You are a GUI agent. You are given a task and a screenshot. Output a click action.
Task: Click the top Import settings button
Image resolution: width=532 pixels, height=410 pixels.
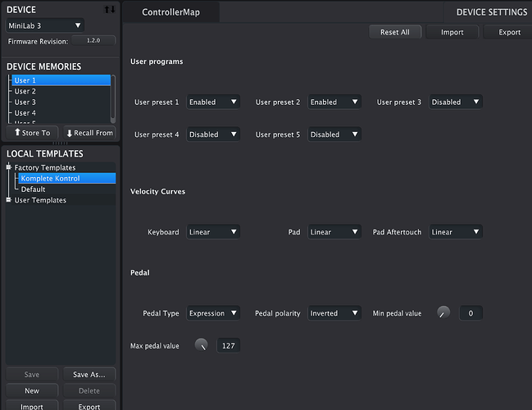[452, 32]
